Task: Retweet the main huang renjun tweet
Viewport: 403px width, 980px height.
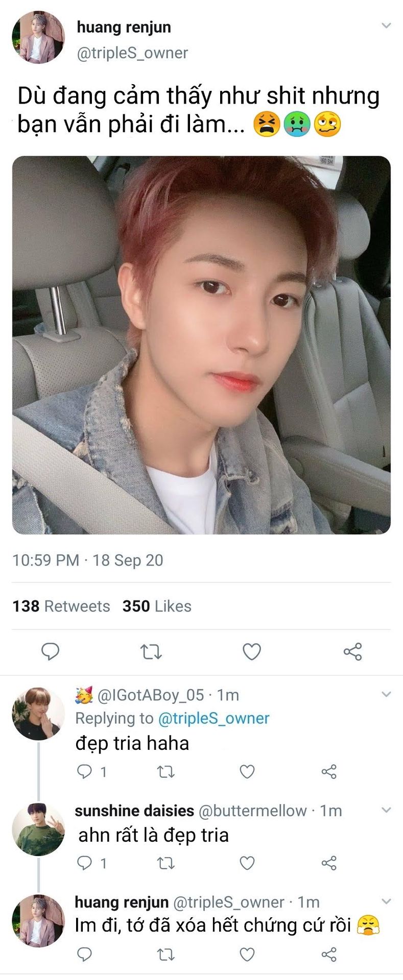Action: pos(151,652)
